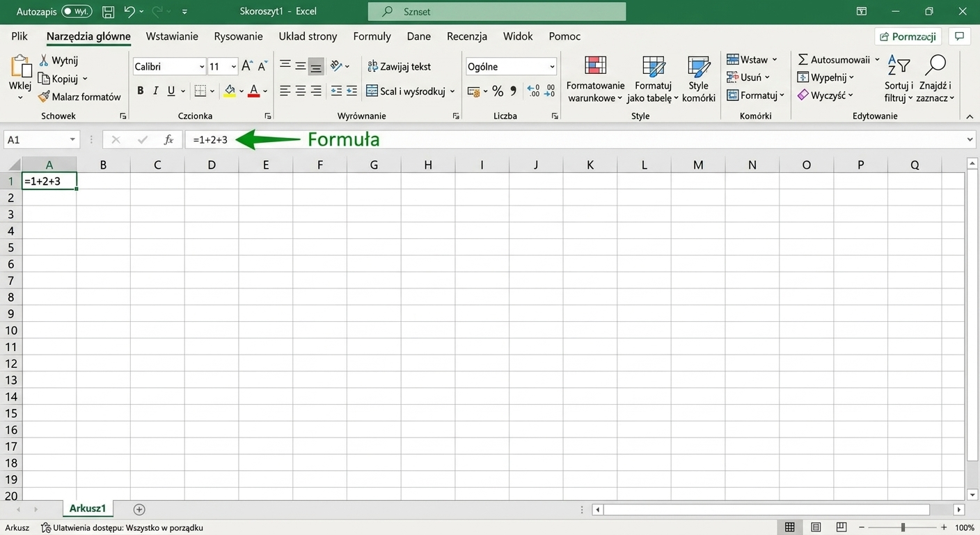Collapse the ribbon with chevron
Screen dimensions: 980x535
[970, 116]
